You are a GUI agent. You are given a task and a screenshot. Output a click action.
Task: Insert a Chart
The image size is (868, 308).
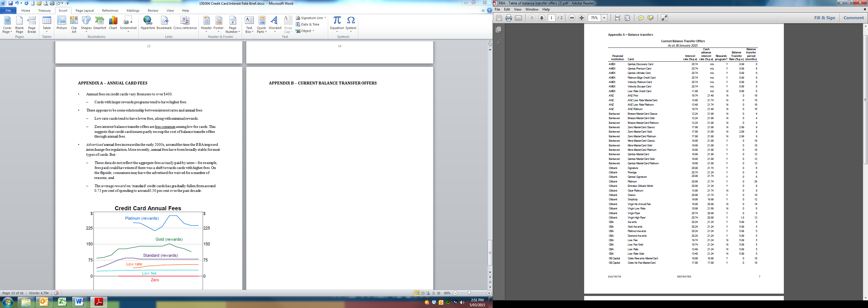pos(113,23)
